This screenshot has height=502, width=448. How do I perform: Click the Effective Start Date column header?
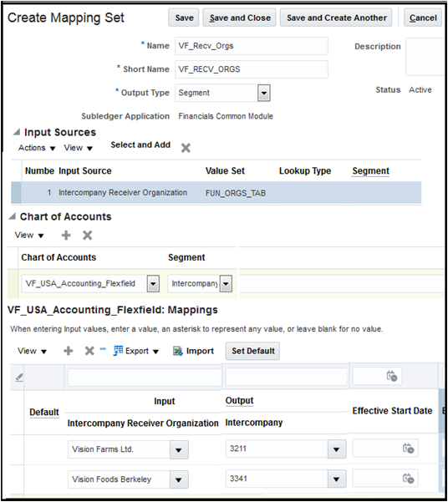tap(392, 411)
